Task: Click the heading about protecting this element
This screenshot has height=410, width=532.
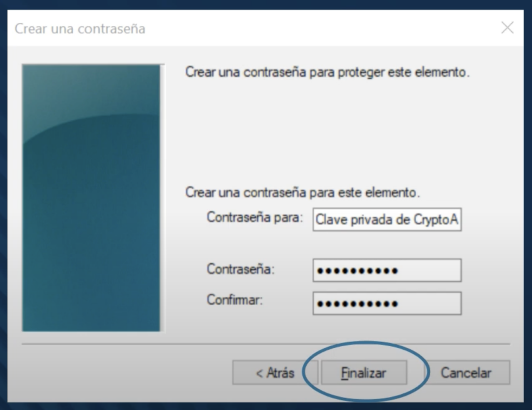Action: pyautogui.click(x=327, y=72)
